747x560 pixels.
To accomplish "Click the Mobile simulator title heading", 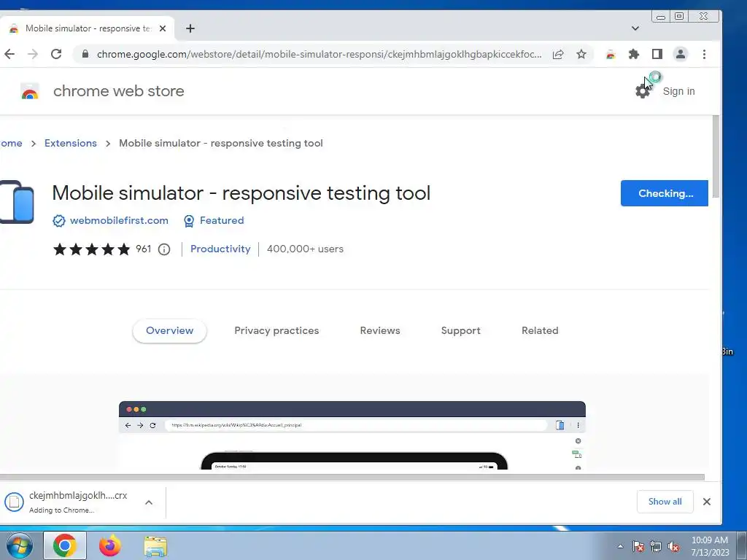I will (241, 193).
